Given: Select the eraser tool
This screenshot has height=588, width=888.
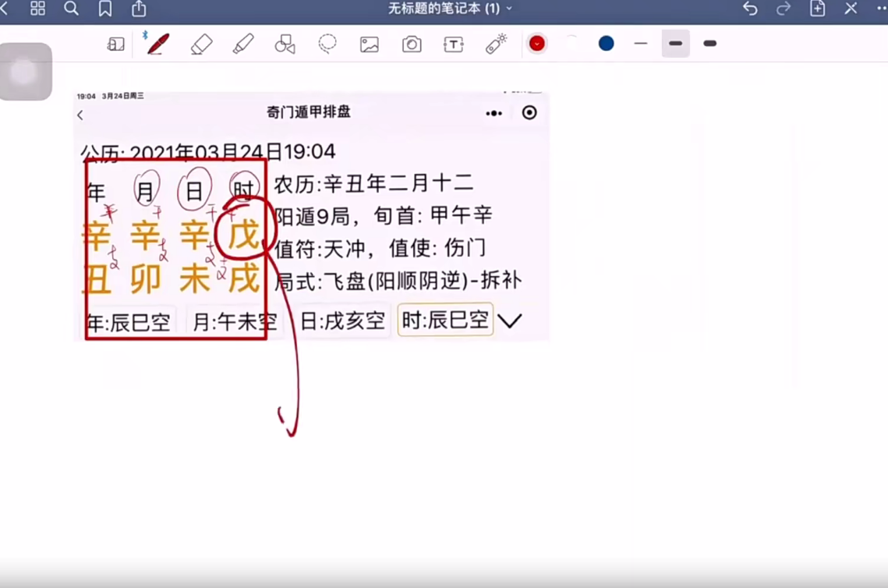Looking at the screenshot, I should (201, 44).
